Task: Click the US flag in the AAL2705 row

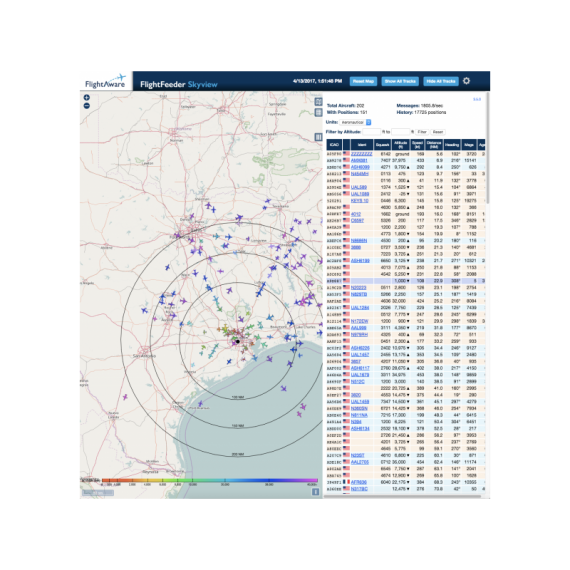Action: (x=346, y=462)
